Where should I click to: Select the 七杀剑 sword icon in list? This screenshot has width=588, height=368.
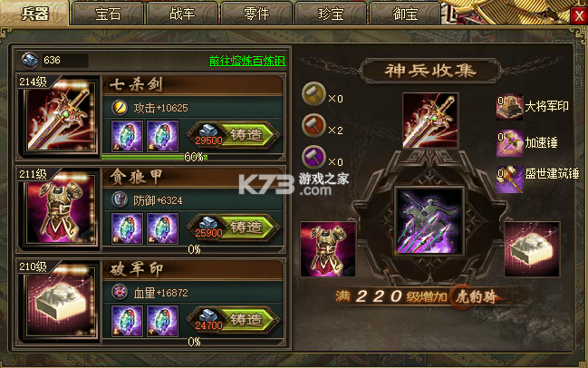click(59, 115)
